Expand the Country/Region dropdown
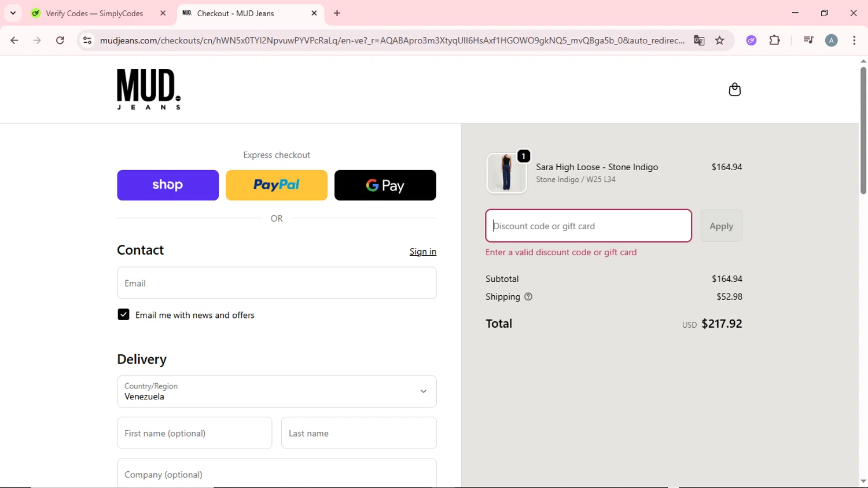Screen dimensions: 868x488 pos(277,391)
